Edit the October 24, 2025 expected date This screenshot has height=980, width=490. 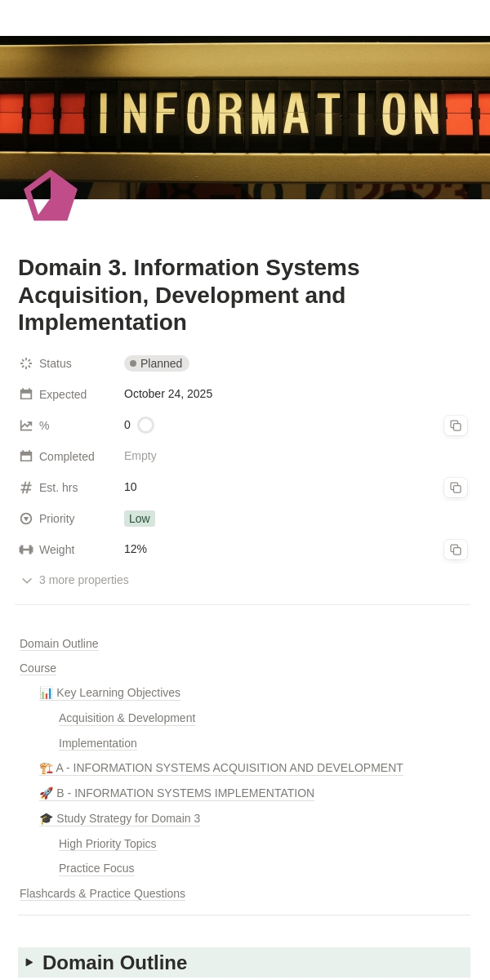(168, 394)
